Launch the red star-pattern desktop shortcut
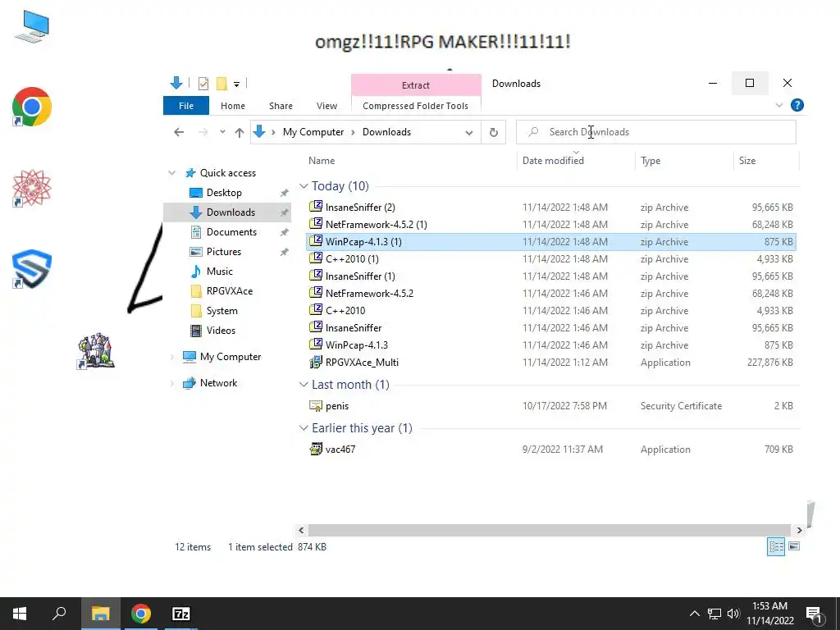Image resolution: width=840 pixels, height=630 pixels. [x=32, y=188]
